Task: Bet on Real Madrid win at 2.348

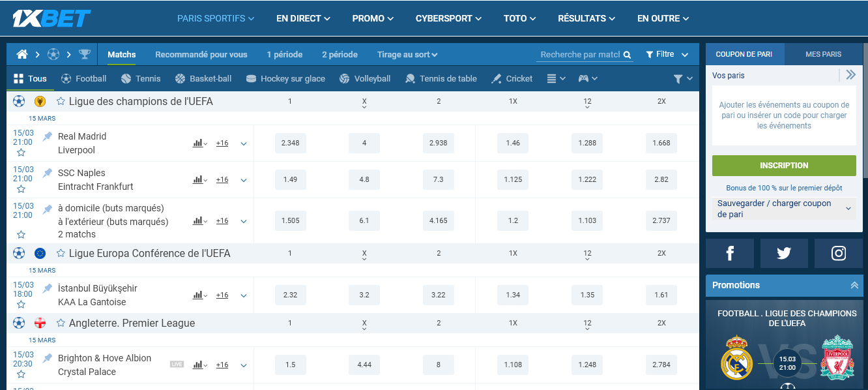Action: (291, 143)
